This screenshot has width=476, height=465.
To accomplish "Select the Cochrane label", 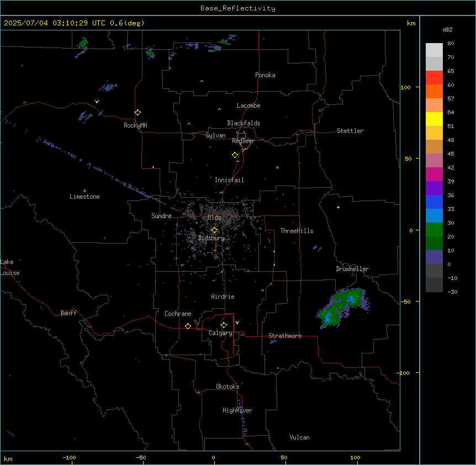I will (178, 314).
